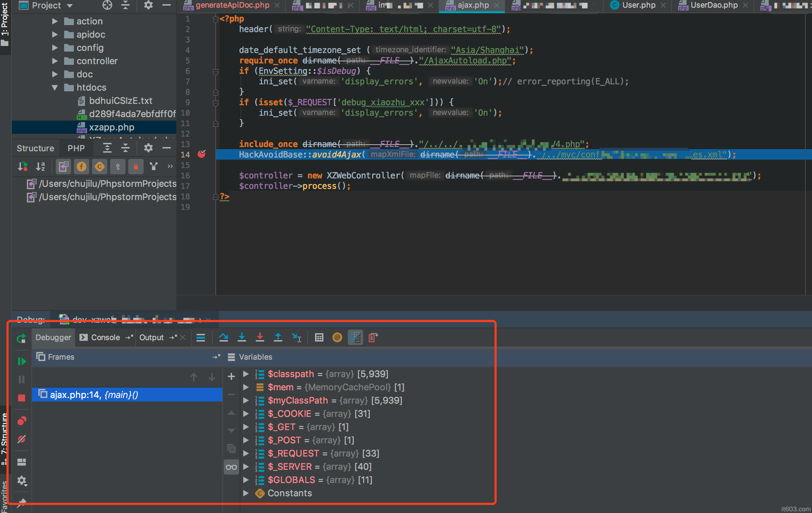Open the Evaluate Expression calculator icon
The width and height of the screenshot is (812, 513).
319,337
